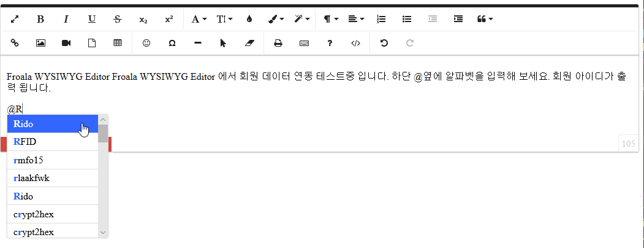Screen dimensions: 644x248
Task: Open the quote dropdown
Action: 485,19
